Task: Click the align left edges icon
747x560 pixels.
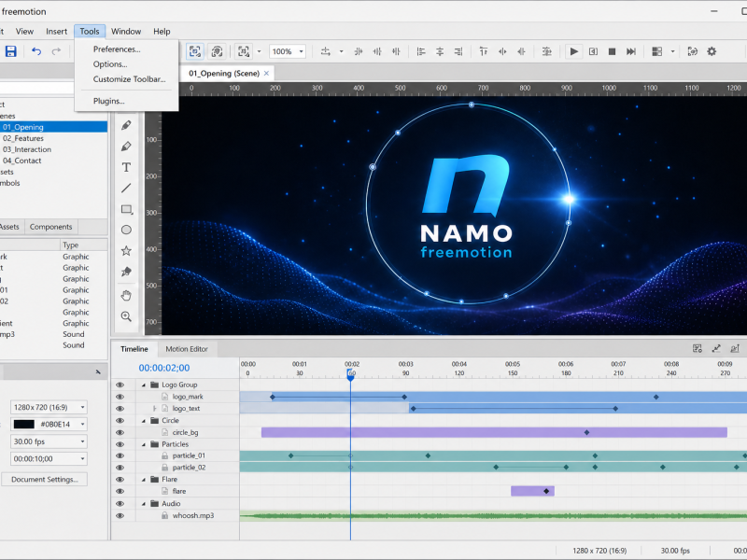Action: coord(421,51)
